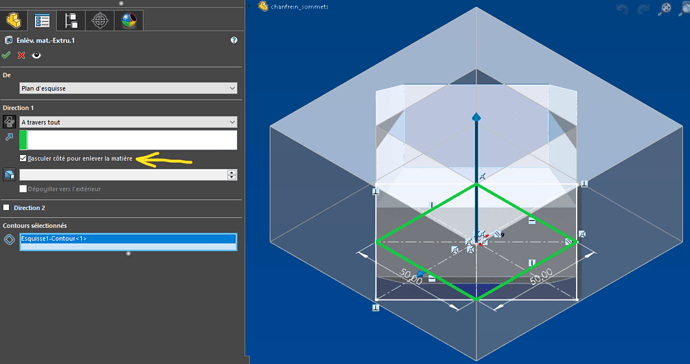
Task: Toggle the detailed preview eye icon
Action: pos(37,55)
